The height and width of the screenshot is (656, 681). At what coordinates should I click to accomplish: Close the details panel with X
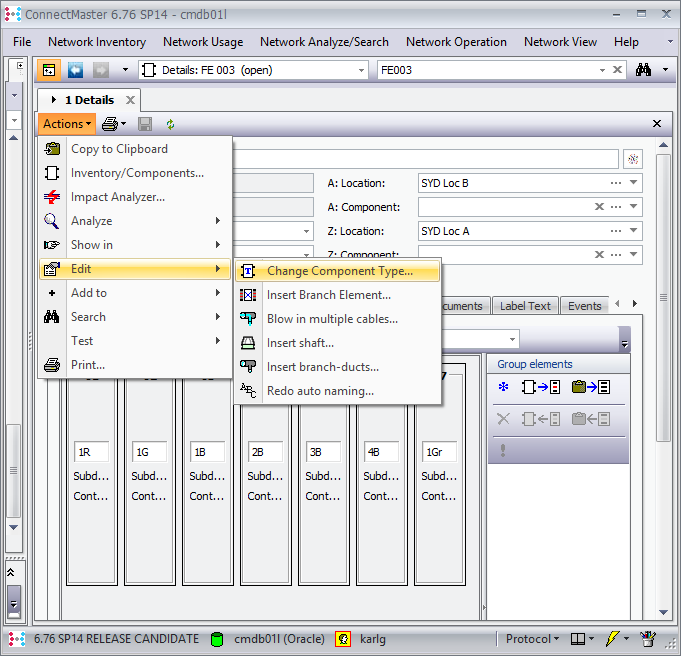(657, 124)
